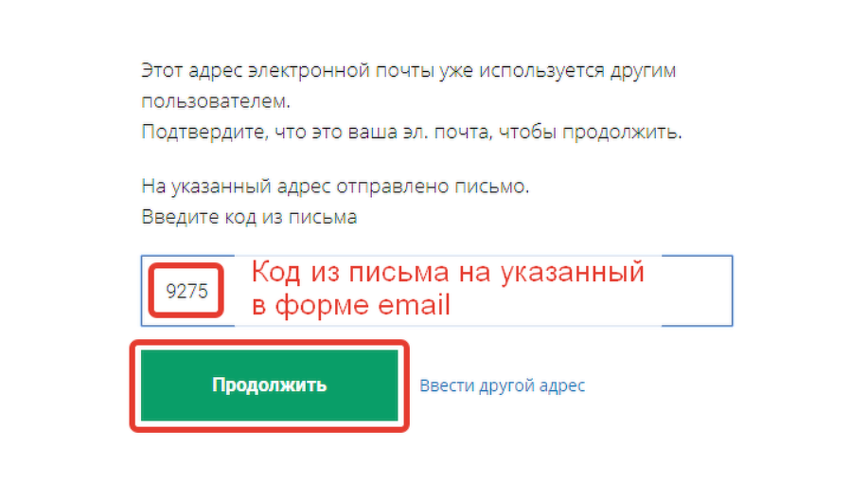The height and width of the screenshot is (484, 868).
Task: Click the word письмо ending the fourth line
Action: 491,186
